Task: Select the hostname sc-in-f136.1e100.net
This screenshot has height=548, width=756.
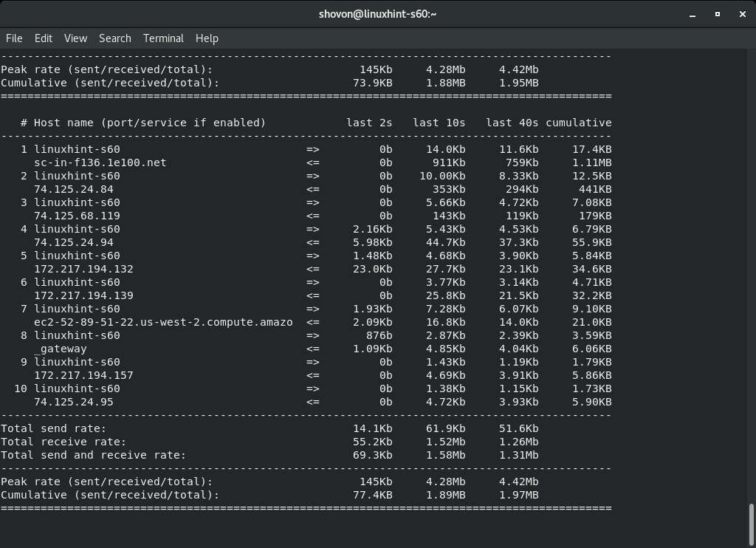Action: pos(100,162)
